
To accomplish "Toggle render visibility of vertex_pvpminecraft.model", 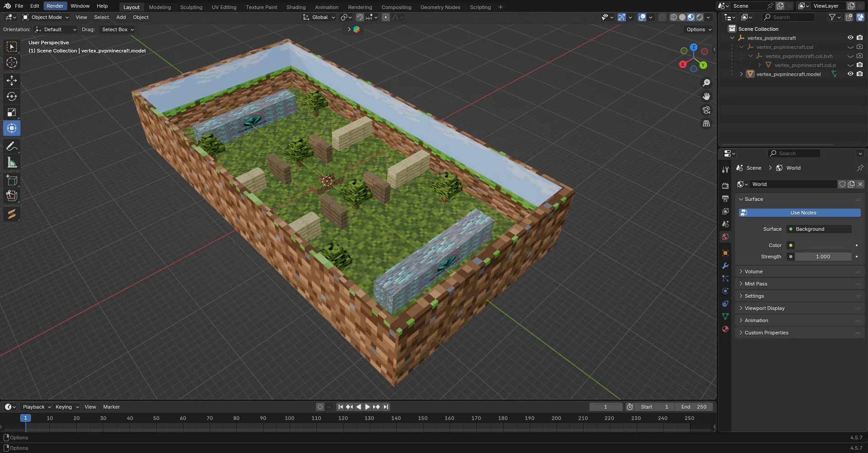I will pyautogui.click(x=859, y=74).
